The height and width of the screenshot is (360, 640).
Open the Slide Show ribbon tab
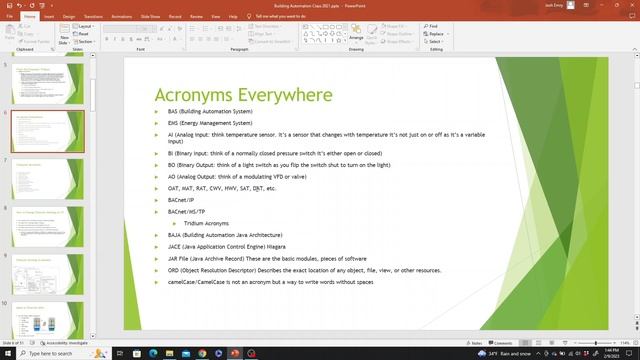150,17
